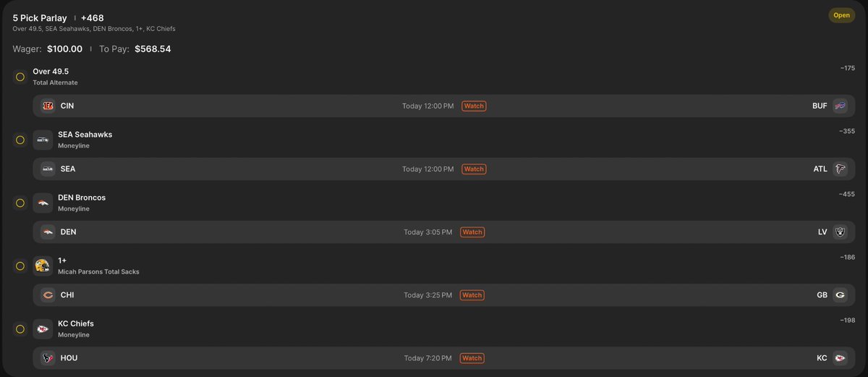This screenshot has width=868, height=377.
Task: Click Watch button for CIN vs BUF
Action: coord(474,106)
